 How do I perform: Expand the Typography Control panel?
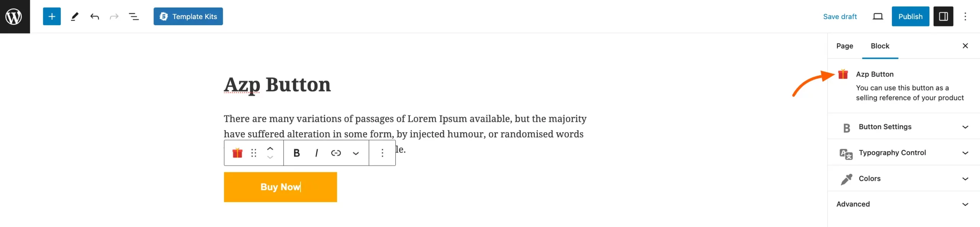(x=903, y=152)
